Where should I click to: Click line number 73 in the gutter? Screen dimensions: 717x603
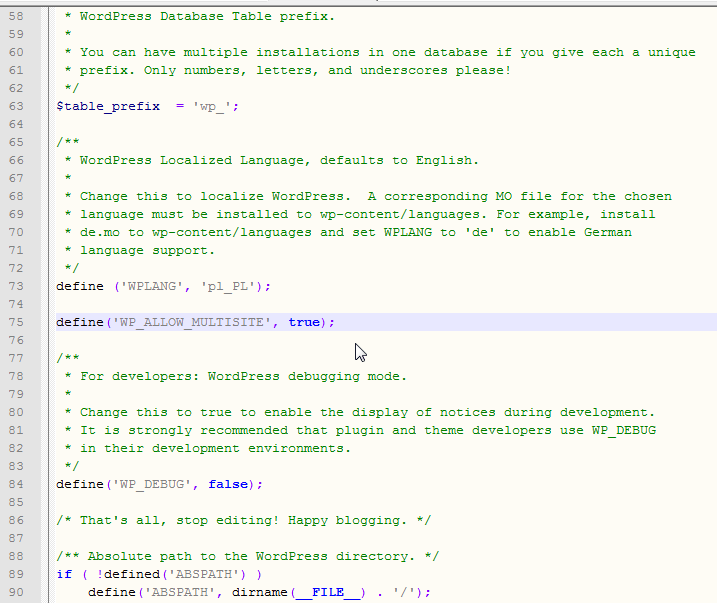point(16,286)
